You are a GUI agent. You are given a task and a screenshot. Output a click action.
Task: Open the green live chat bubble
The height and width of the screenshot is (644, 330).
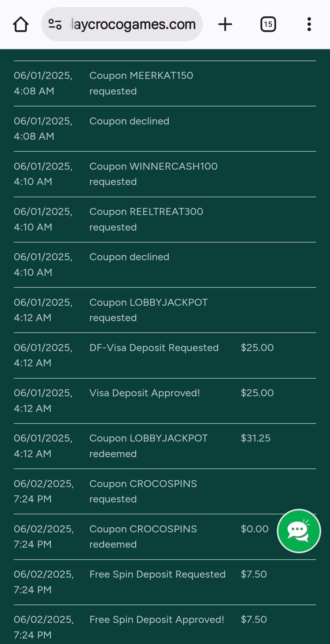(299, 531)
